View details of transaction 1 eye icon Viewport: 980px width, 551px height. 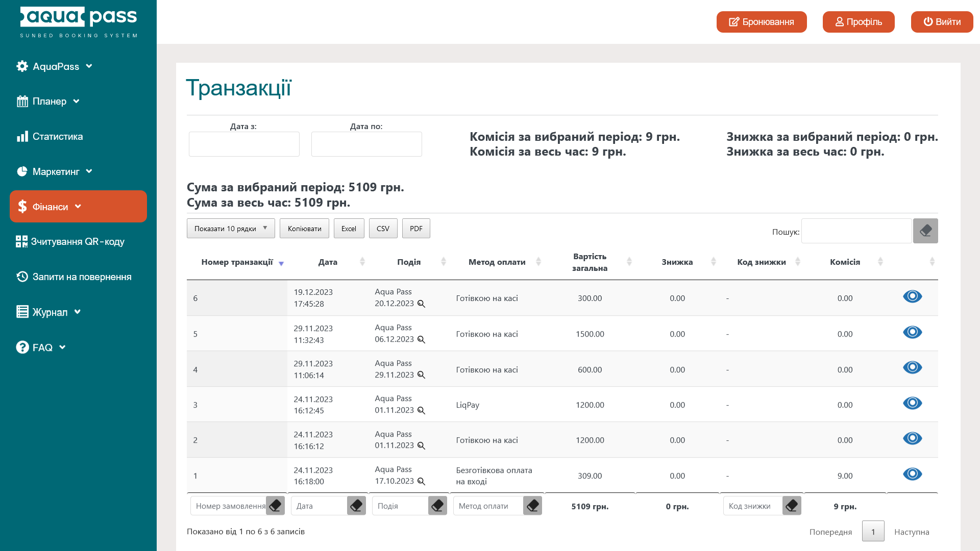click(x=912, y=474)
